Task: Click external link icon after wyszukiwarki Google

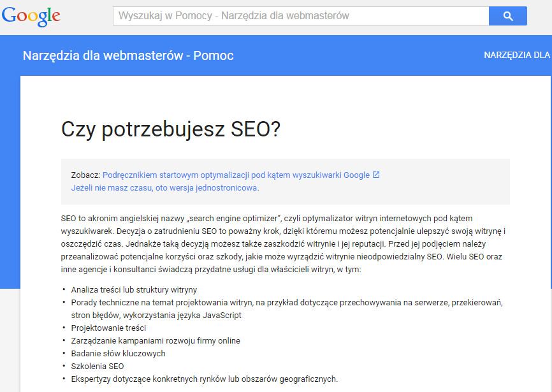Action: [376, 175]
